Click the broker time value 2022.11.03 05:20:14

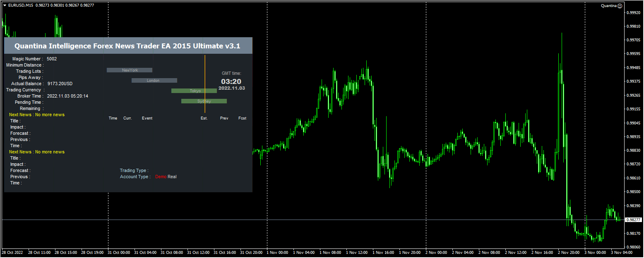(67, 96)
